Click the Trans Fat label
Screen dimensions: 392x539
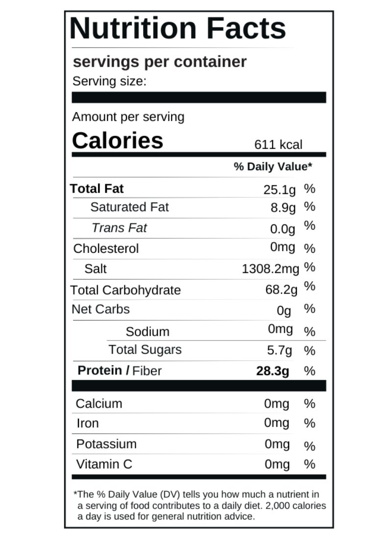click(x=119, y=228)
